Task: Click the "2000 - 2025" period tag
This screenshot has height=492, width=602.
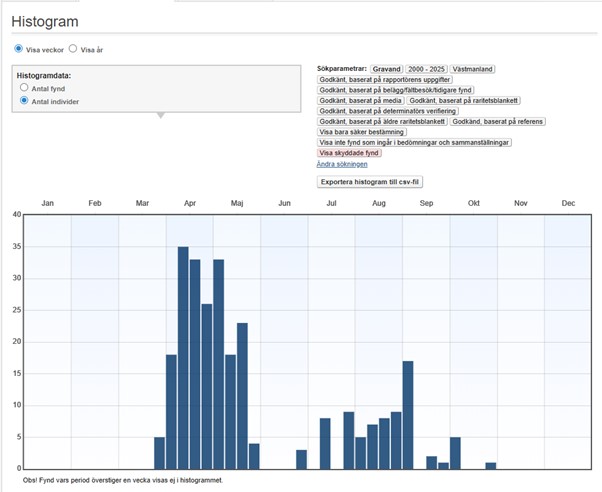Action: (x=426, y=68)
